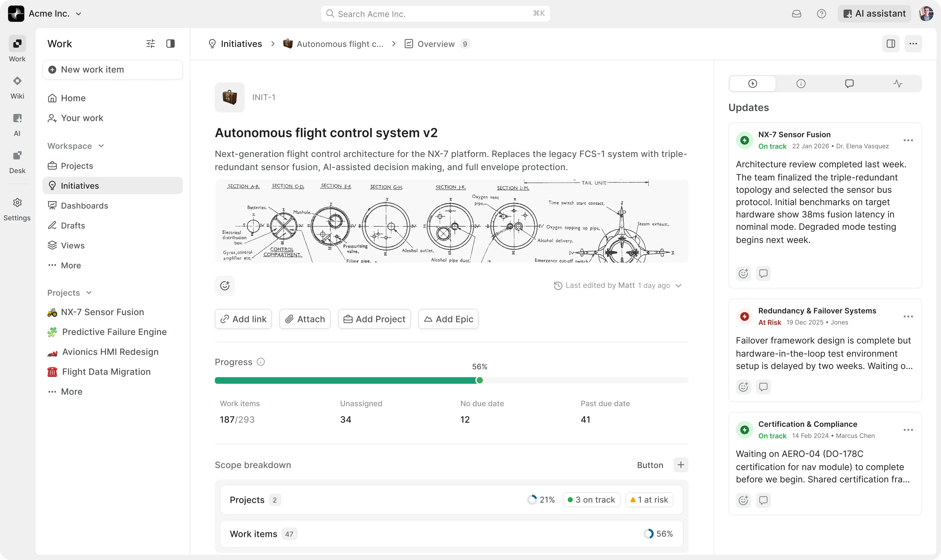The height and width of the screenshot is (560, 941).
Task: Click the Add Epic button
Action: (448, 319)
